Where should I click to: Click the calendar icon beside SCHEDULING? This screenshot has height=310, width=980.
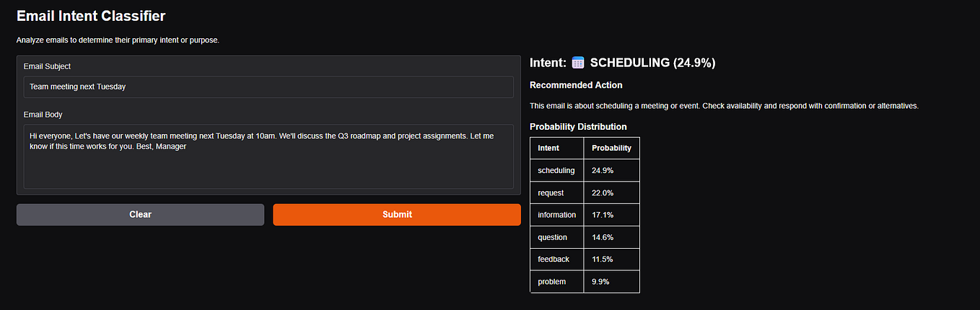pyautogui.click(x=578, y=63)
